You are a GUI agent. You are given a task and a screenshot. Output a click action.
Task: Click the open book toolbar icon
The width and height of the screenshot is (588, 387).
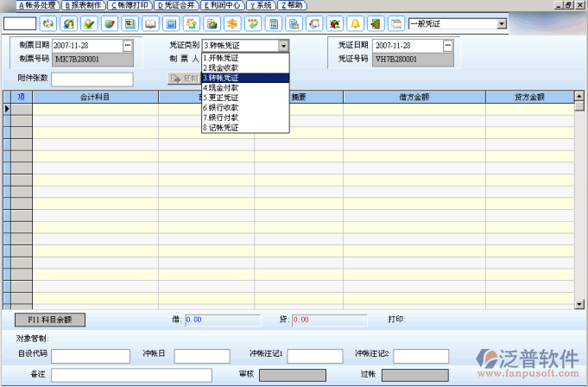click(150, 23)
